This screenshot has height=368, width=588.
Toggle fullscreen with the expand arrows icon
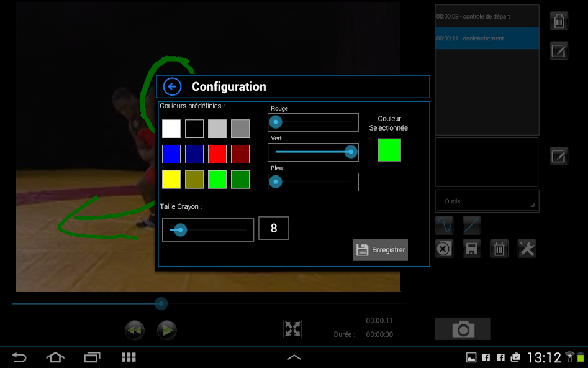tap(292, 328)
